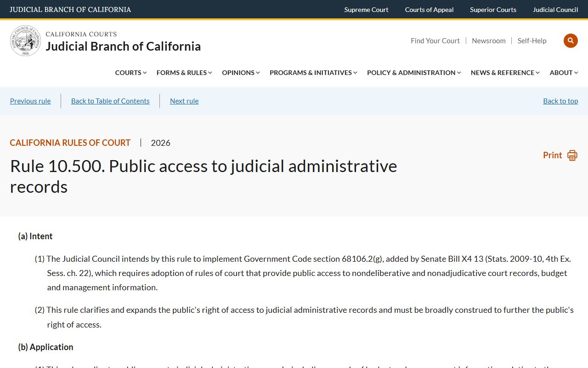Screen dimensions: 588x368
Task: Click the Find Your Court link
Action: point(435,40)
